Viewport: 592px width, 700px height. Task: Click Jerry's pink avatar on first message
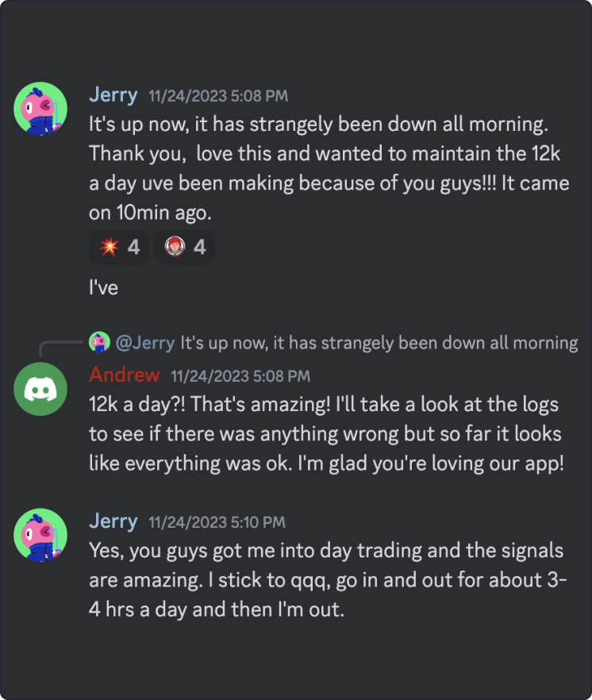click(40, 109)
